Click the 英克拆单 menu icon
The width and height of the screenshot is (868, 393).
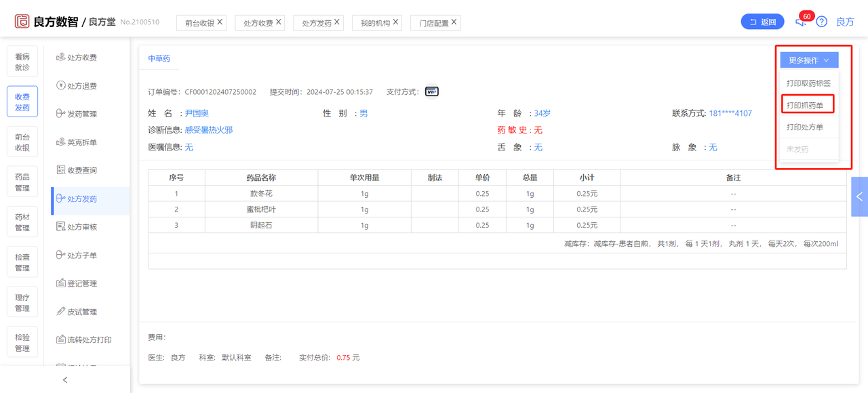[x=61, y=142]
